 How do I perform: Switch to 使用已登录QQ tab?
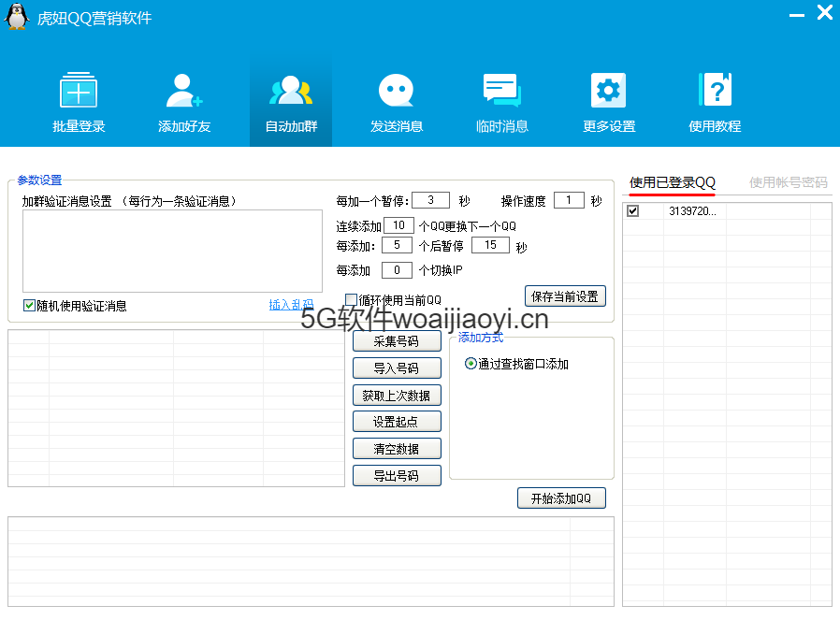tap(673, 182)
